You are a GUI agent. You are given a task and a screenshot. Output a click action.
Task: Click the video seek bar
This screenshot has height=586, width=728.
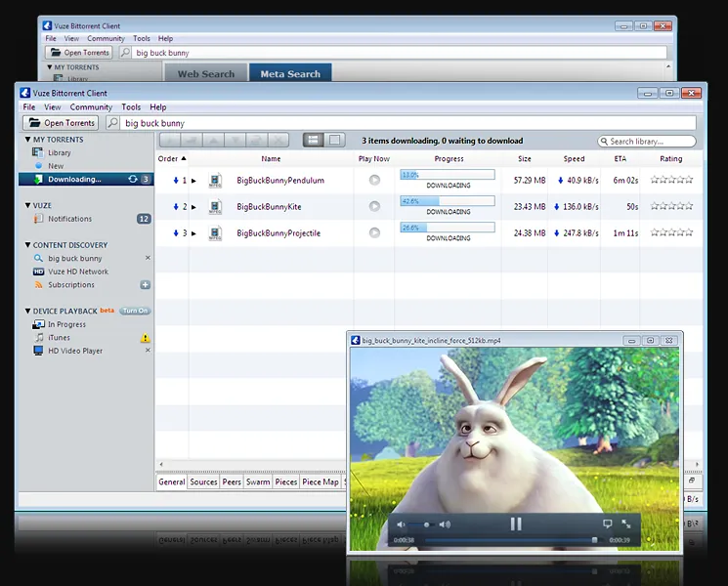(x=512, y=540)
